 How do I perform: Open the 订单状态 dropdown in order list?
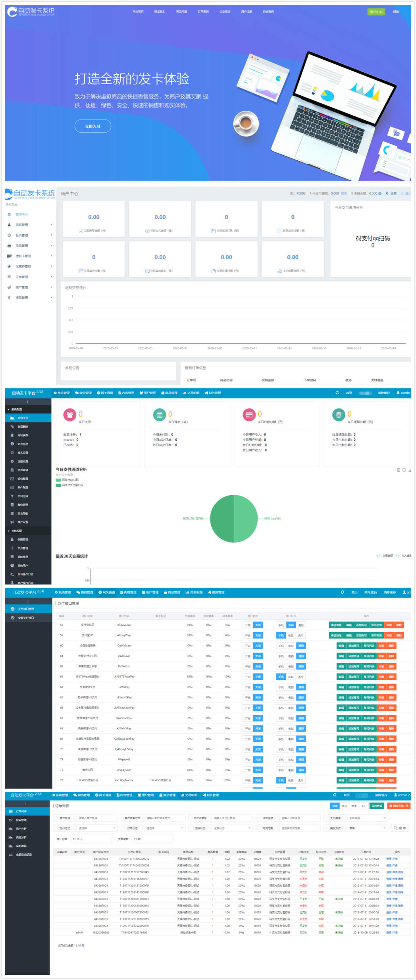point(165,828)
